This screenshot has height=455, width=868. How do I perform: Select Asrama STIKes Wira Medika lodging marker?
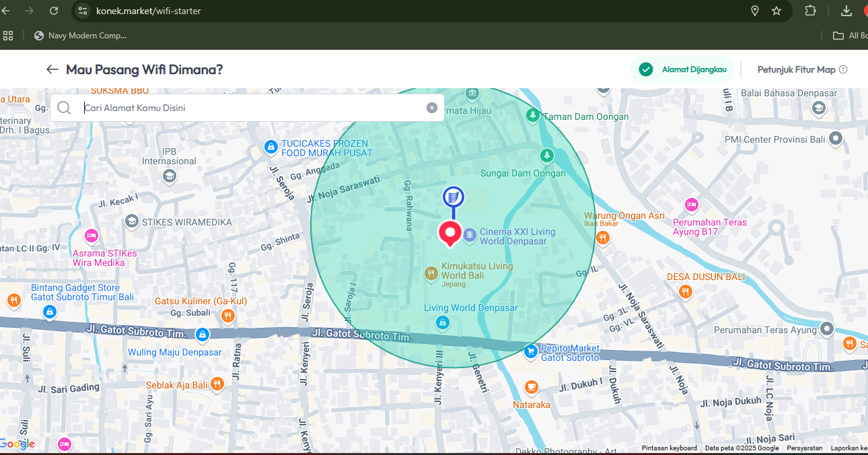[x=92, y=236]
